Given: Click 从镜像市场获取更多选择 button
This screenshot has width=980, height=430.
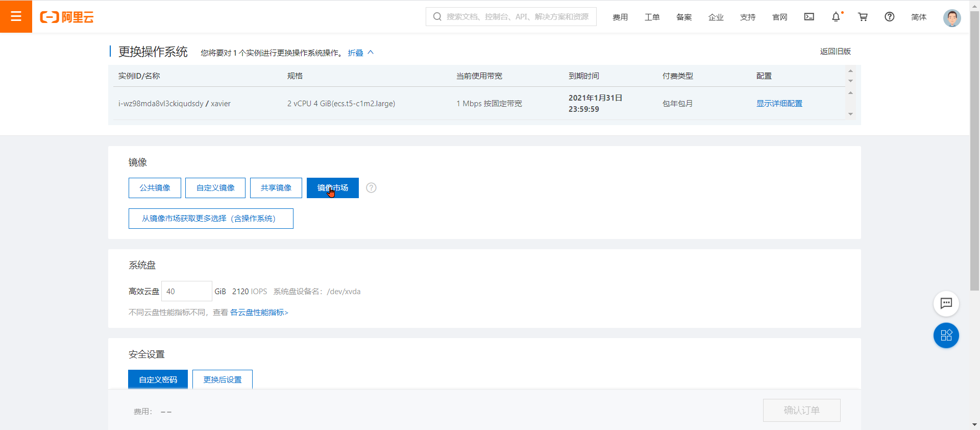Looking at the screenshot, I should pyautogui.click(x=211, y=219).
